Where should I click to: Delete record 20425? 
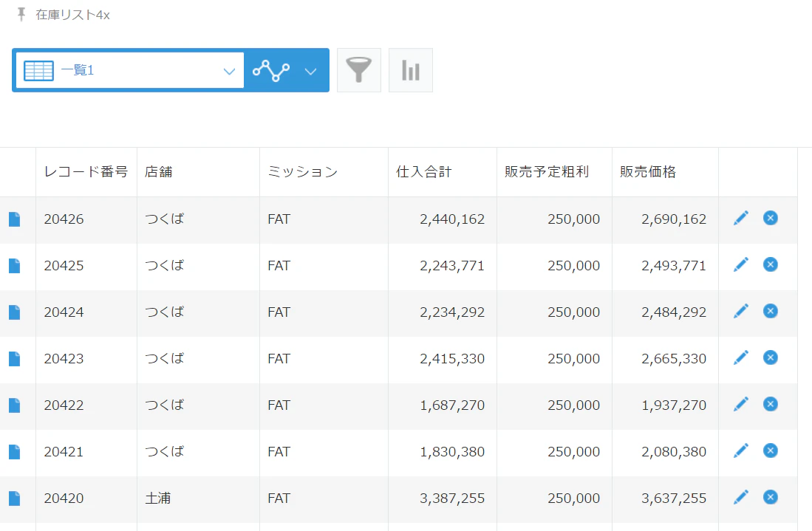click(x=771, y=264)
